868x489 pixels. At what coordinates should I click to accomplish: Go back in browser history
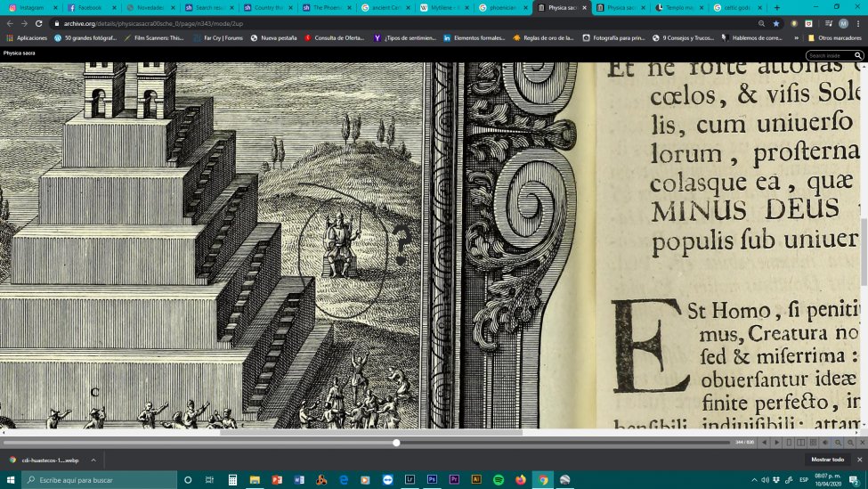tap(10, 24)
